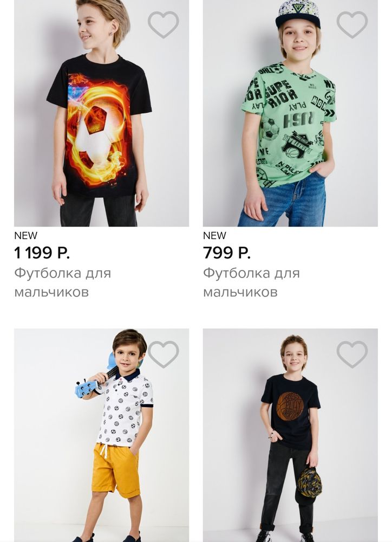The width and height of the screenshot is (392, 542).
Task: Favorite the flaming soccer ball t-shirt
Action: [163, 24]
